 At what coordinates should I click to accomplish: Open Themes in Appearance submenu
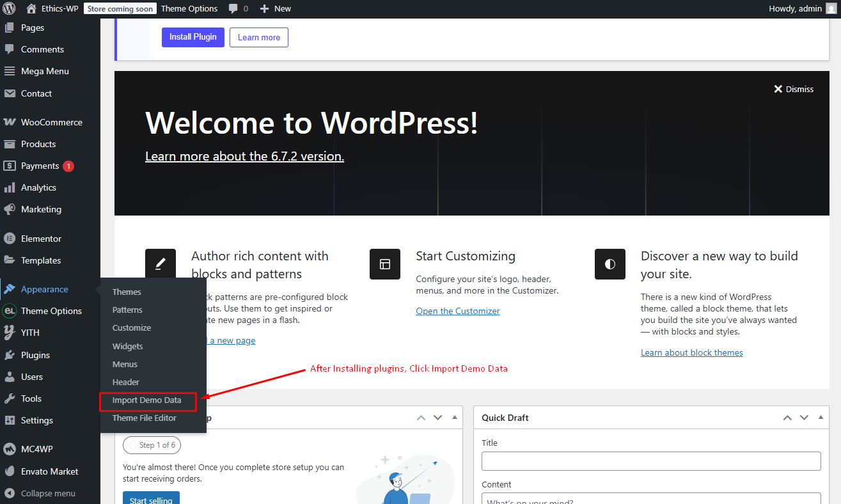(x=127, y=292)
